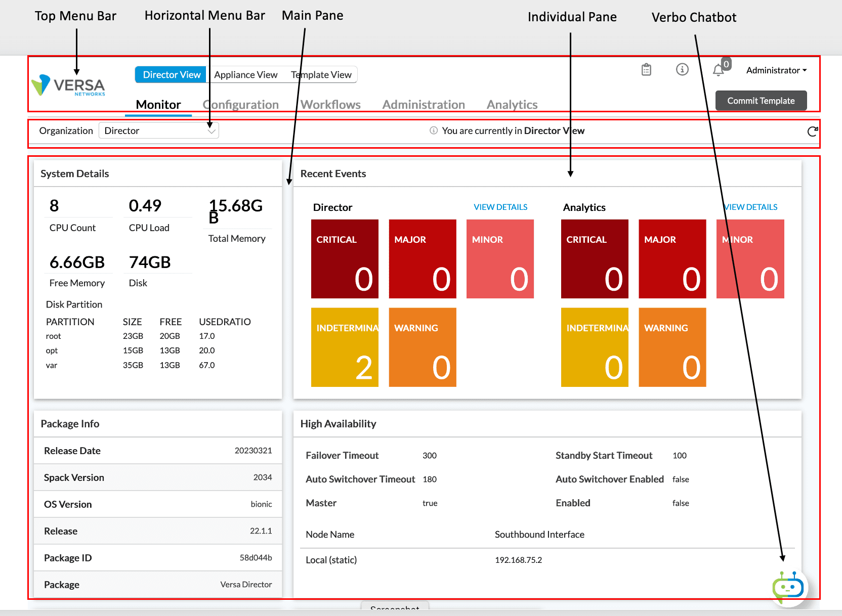Click Director INDETERMINATE tile showing 2
Image resolution: width=842 pixels, height=616 pixels.
(x=345, y=347)
